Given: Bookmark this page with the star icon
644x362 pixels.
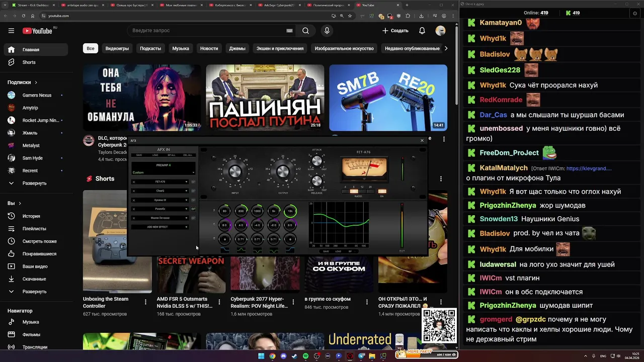Looking at the screenshot, I should [x=350, y=16].
